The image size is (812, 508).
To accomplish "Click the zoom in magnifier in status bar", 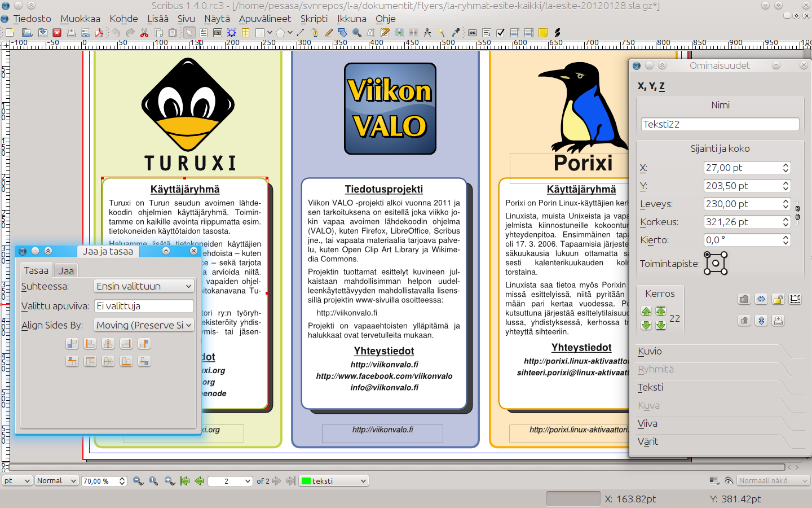I will (169, 481).
